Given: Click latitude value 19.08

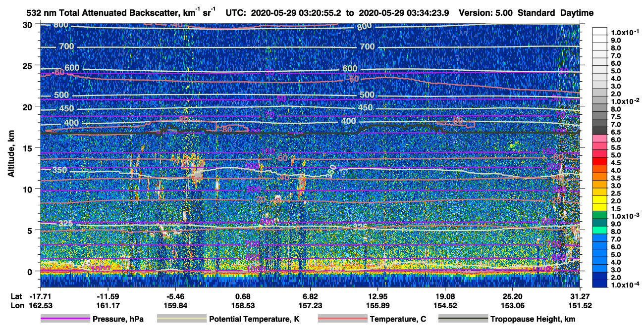Looking at the screenshot, I should click(x=445, y=296).
